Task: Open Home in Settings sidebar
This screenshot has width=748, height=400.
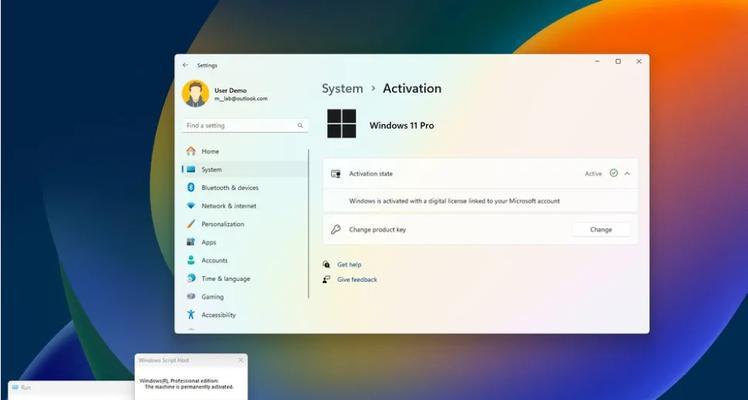Action: click(x=245, y=151)
